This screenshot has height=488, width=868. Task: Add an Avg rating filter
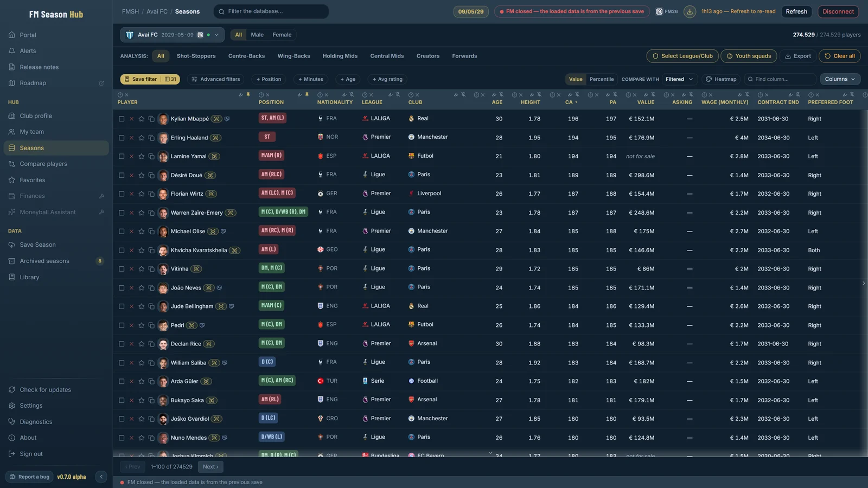click(x=387, y=79)
